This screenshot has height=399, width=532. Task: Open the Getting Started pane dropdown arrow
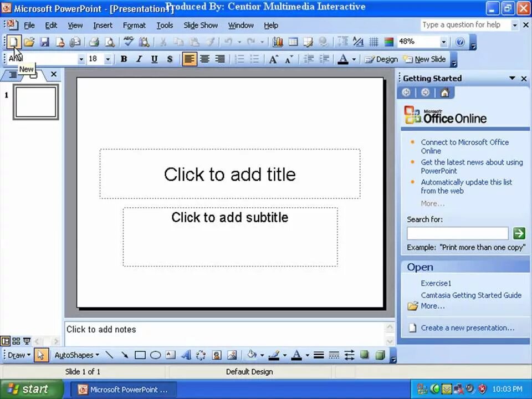(x=512, y=78)
